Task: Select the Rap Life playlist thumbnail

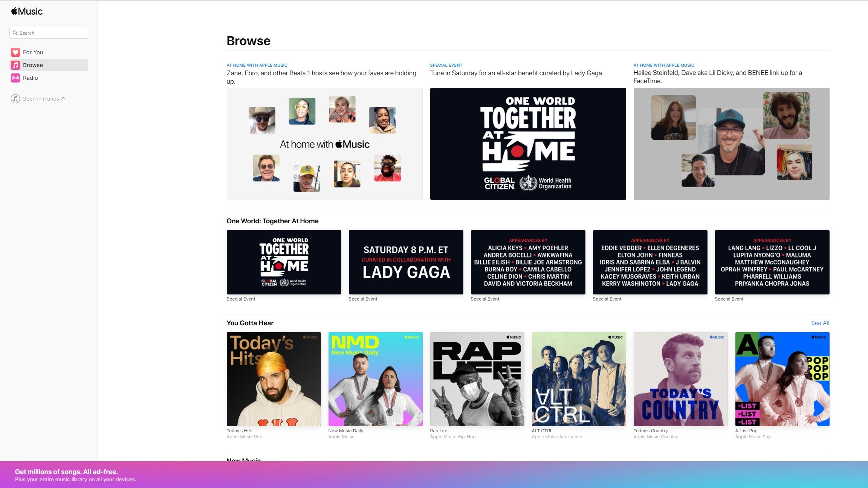Action: pyautogui.click(x=477, y=379)
